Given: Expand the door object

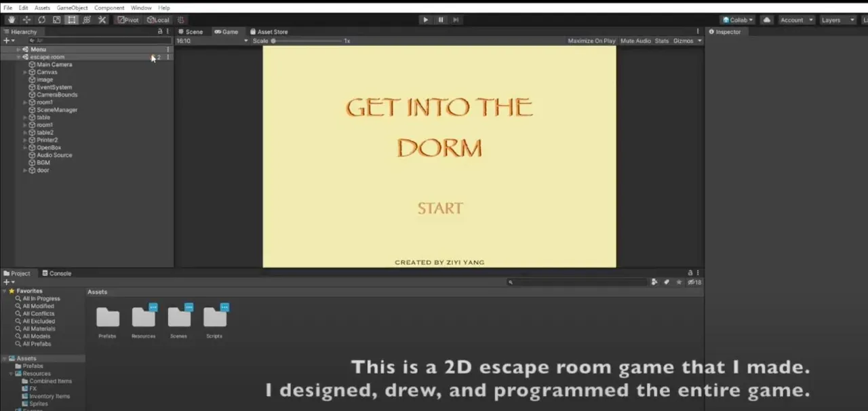Looking at the screenshot, I should point(25,170).
